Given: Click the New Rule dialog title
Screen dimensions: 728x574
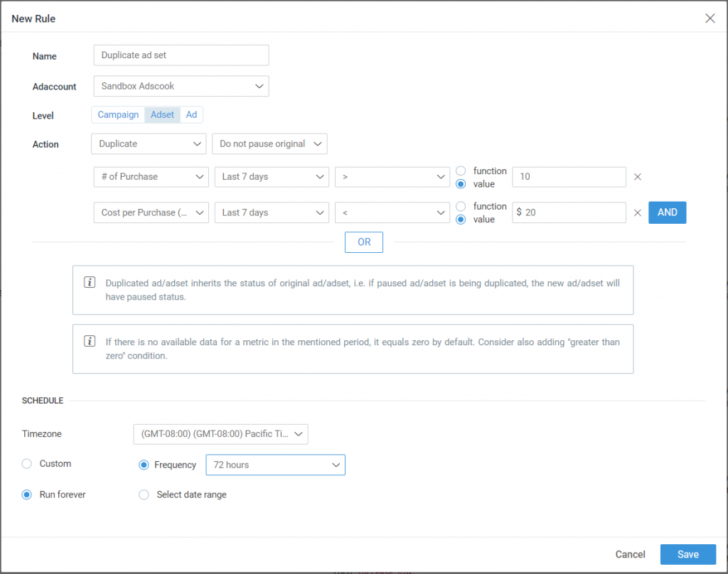Looking at the screenshot, I should (x=33, y=18).
